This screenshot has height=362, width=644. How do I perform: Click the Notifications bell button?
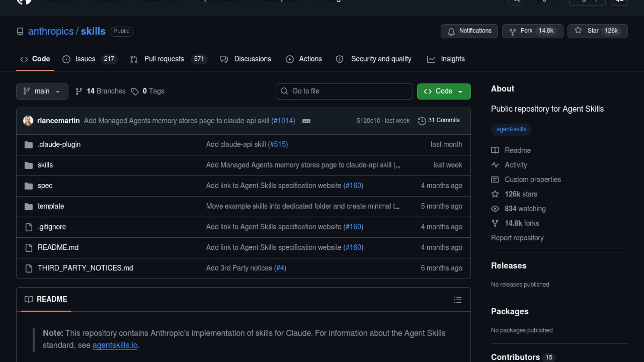pos(469,31)
